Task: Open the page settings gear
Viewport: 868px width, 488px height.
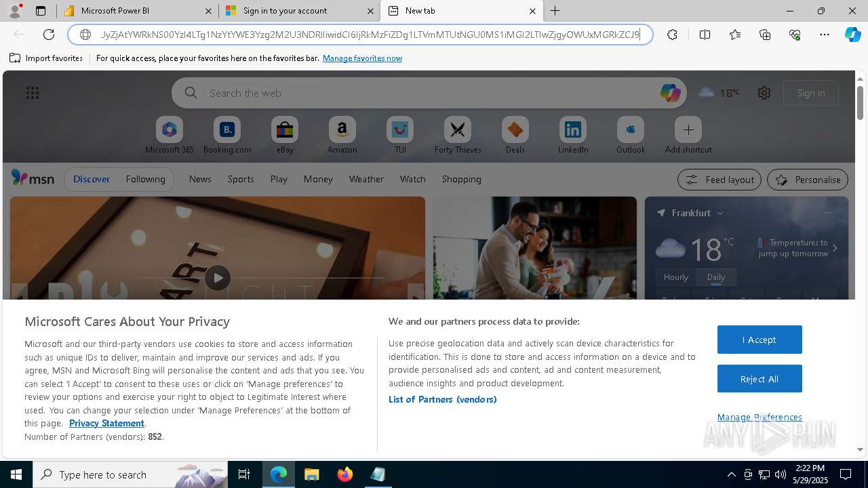Action: [x=764, y=93]
